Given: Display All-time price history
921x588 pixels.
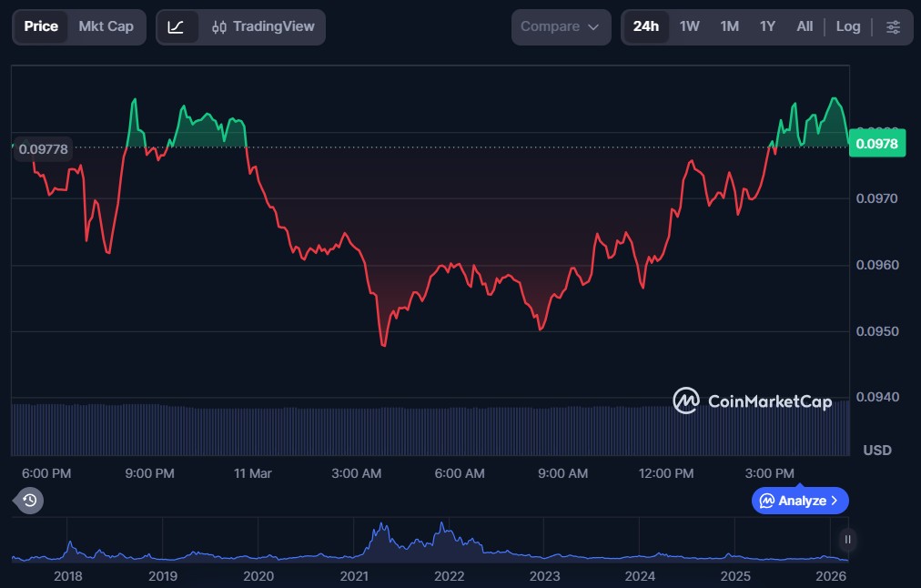Looking at the screenshot, I should (805, 26).
